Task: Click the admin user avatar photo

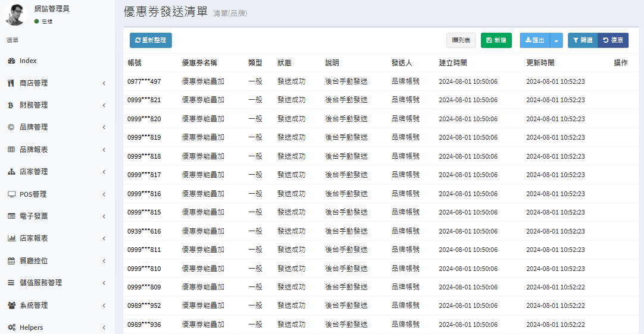Action: [x=15, y=14]
